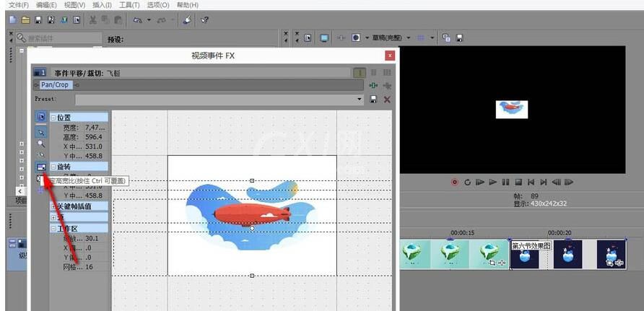Click the height value 596.4
Screen dimensions: 644x311
coord(94,137)
